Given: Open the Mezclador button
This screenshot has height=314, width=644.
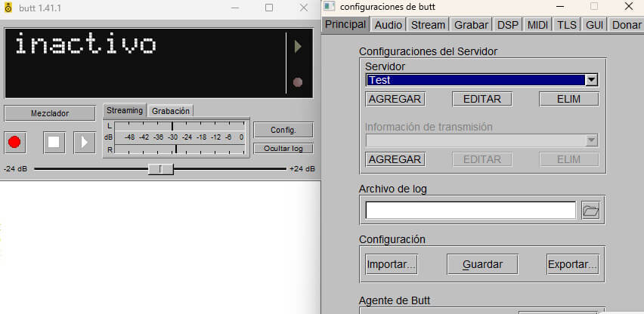Looking at the screenshot, I should (x=50, y=113).
